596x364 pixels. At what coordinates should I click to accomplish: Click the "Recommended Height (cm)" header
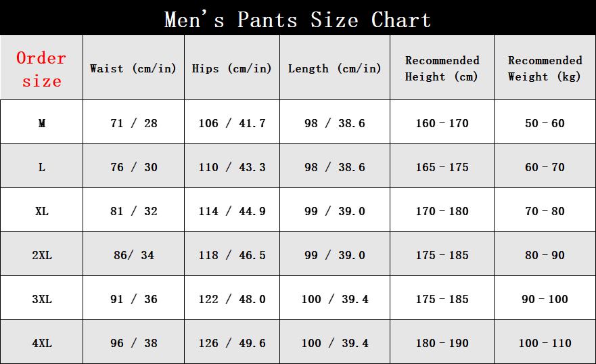pos(442,68)
